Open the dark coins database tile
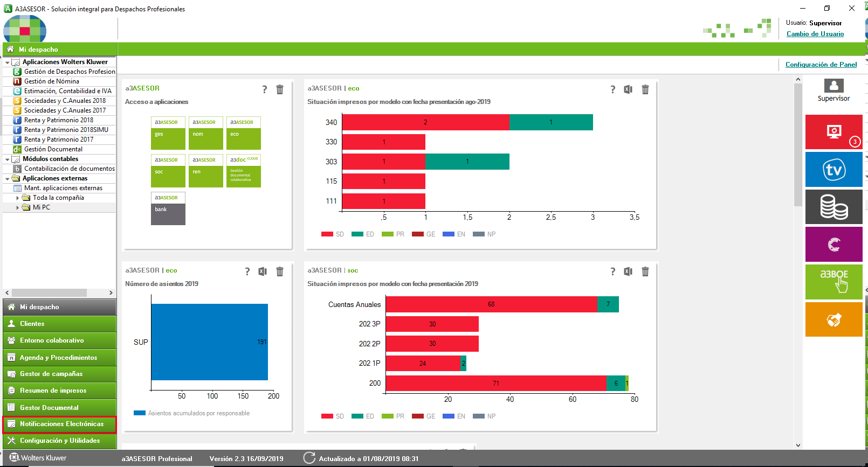Image resolution: width=868 pixels, height=467 pixels. tap(834, 207)
